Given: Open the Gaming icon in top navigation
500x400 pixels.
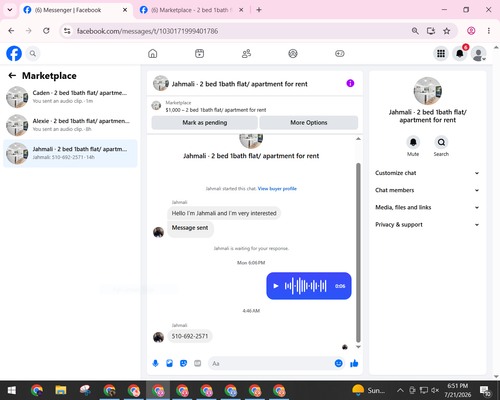Looking at the screenshot, I should point(340,53).
